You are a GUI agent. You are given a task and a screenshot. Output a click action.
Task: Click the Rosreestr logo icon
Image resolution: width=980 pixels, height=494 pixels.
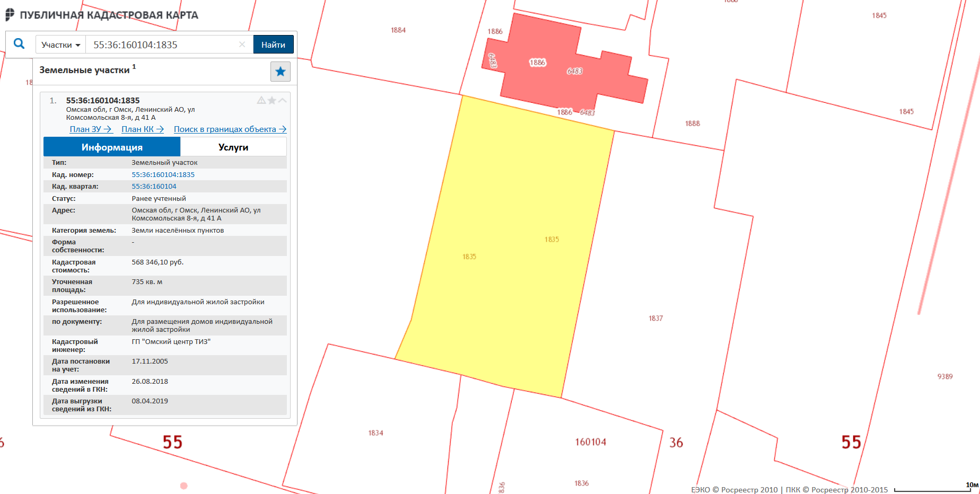(x=10, y=15)
